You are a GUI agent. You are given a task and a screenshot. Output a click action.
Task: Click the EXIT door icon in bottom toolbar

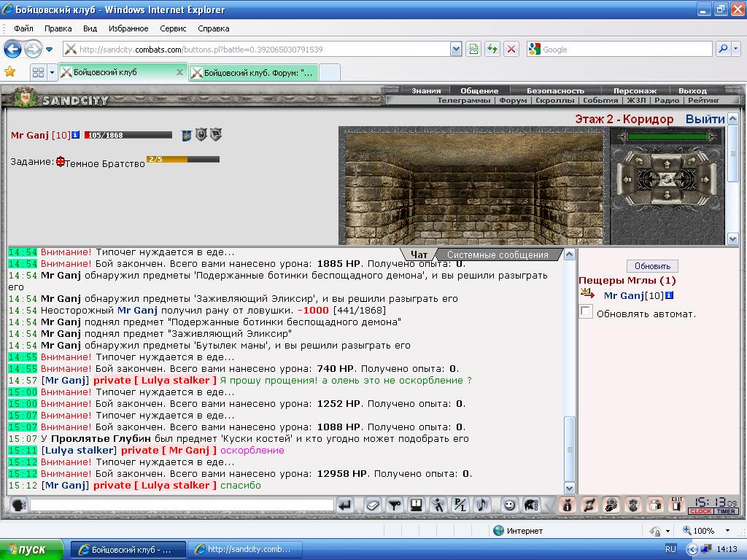676,505
